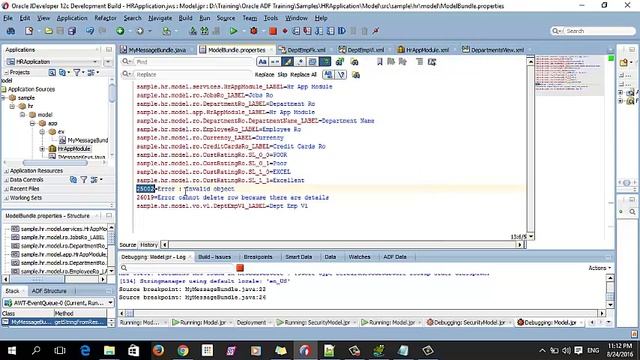Open File Explorer from the taskbar

pos(109,350)
